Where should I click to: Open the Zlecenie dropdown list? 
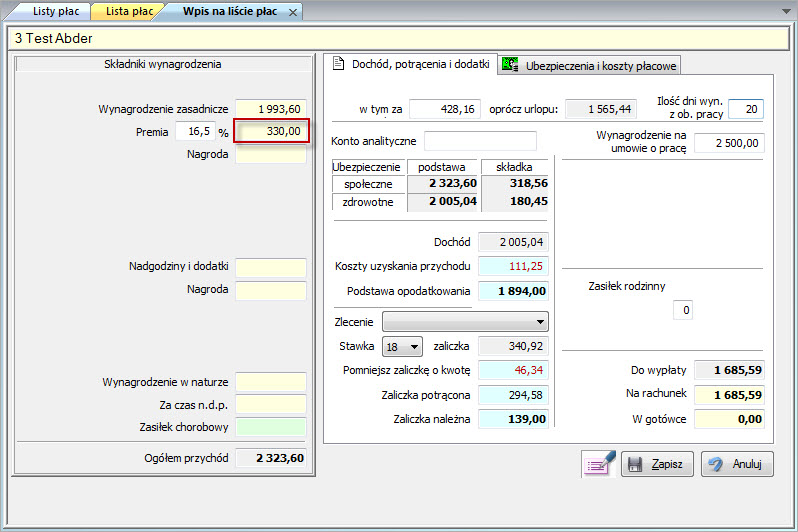click(x=541, y=322)
